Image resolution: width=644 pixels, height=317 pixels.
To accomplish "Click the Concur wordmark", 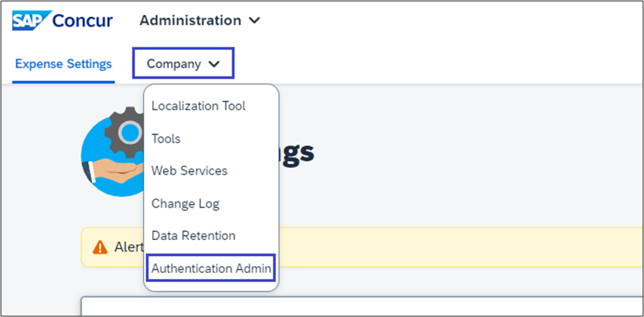I will [82, 20].
